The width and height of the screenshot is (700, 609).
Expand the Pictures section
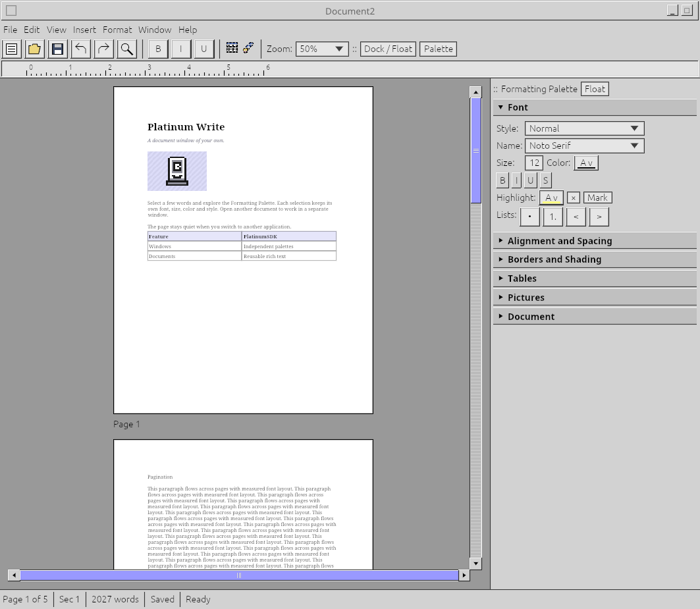point(595,298)
